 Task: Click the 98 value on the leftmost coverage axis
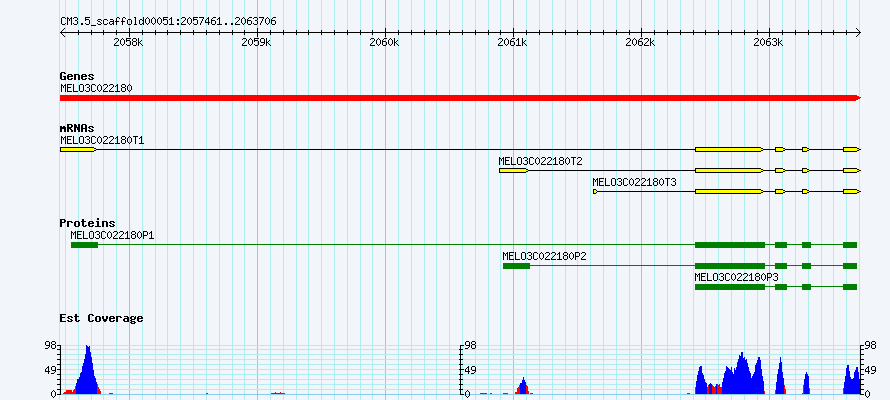pyautogui.click(x=51, y=345)
